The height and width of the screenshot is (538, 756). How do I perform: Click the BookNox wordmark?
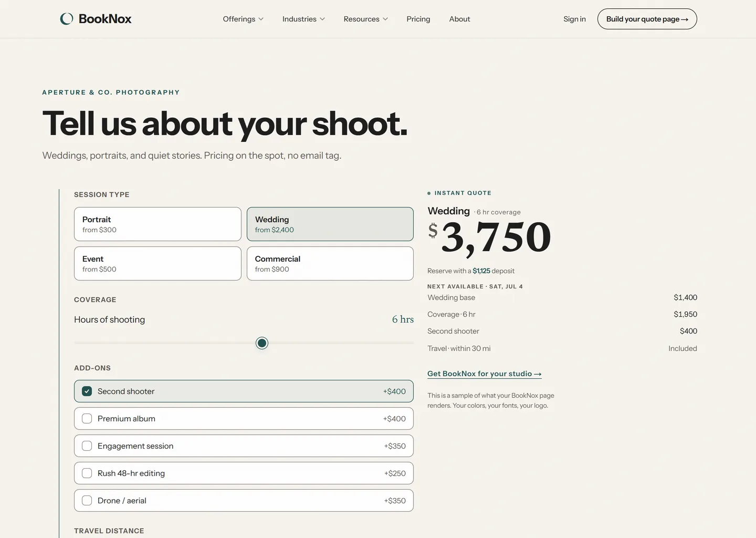click(105, 19)
